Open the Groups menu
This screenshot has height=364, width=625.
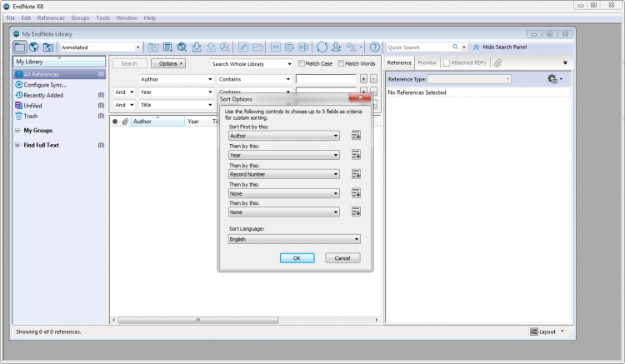(80, 18)
